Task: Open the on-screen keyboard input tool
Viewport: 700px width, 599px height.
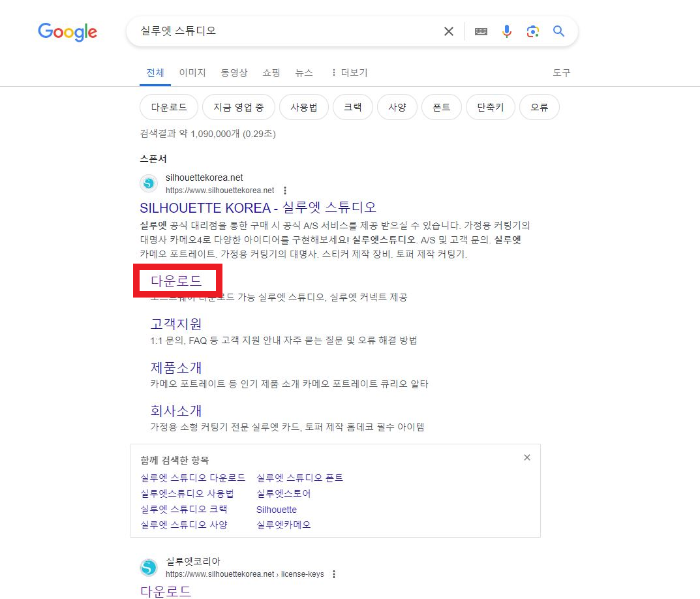Action: click(x=481, y=31)
